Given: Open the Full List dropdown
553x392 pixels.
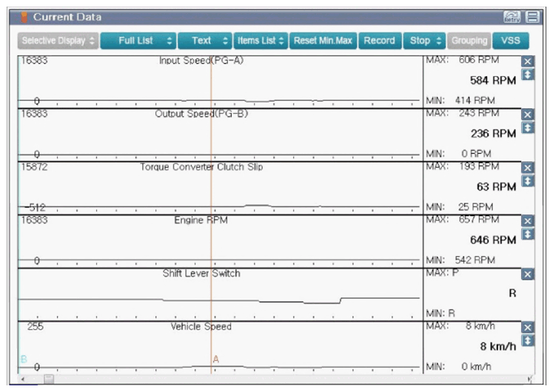Looking at the screenshot, I should (x=138, y=41).
